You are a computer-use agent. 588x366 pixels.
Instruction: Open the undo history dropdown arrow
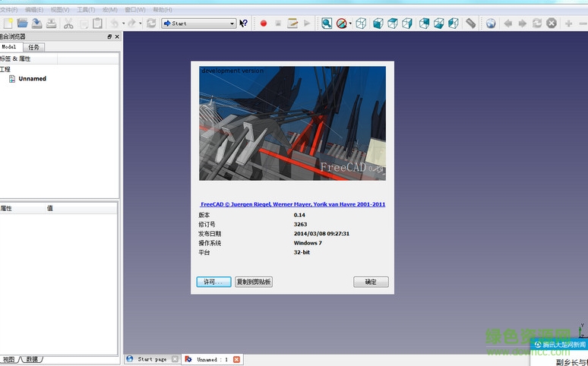tap(122, 24)
